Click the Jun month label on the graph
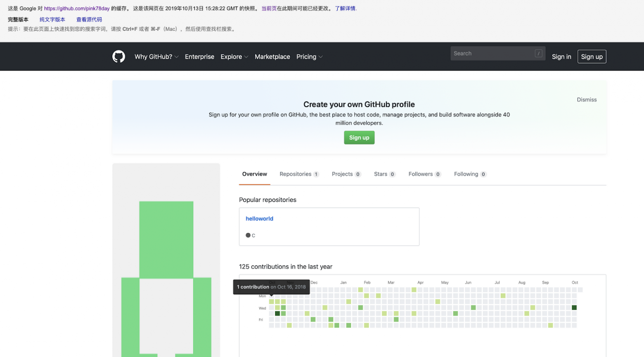Screen dimensions: 644x357 (x=468, y=283)
